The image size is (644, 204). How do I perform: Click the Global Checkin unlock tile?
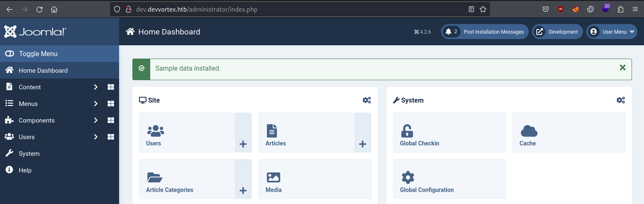pyautogui.click(x=449, y=133)
